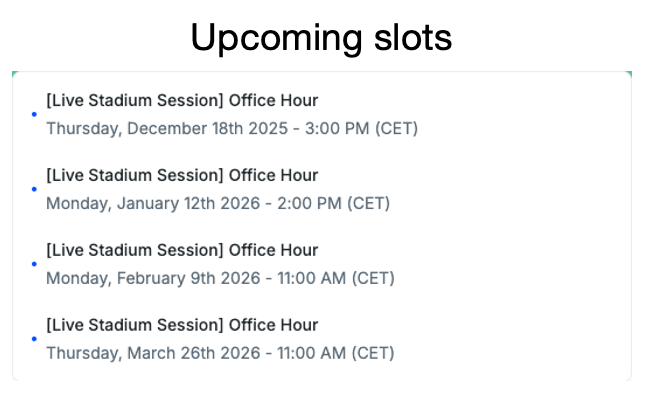Click the [Live Stadium Session] tag in the March slot
Screen dimensions: 645x408
[135, 325]
